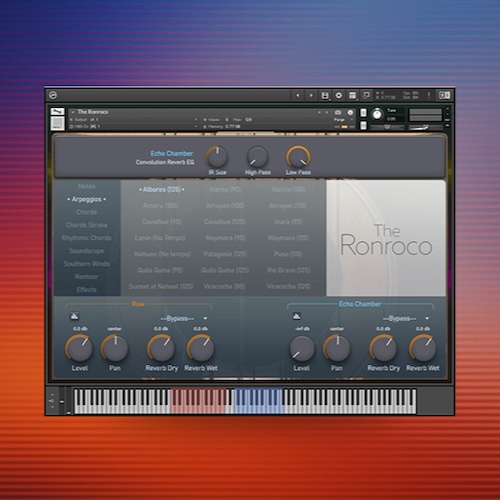500x500 pixels.
Task: Select the Arpeggios category
Action: tap(87, 199)
